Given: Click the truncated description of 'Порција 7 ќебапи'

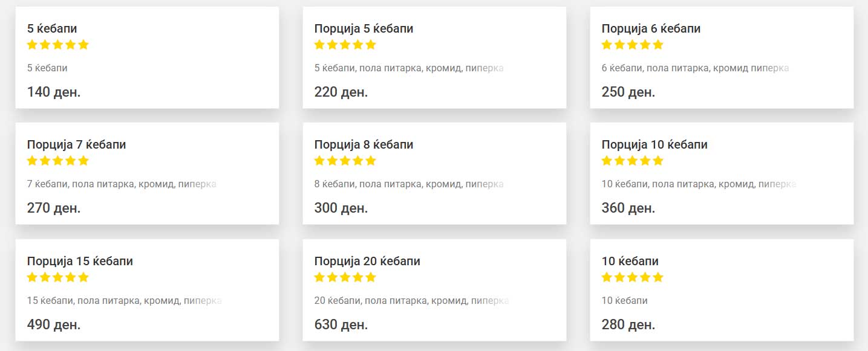Looking at the screenshot, I should pyautogui.click(x=122, y=184).
